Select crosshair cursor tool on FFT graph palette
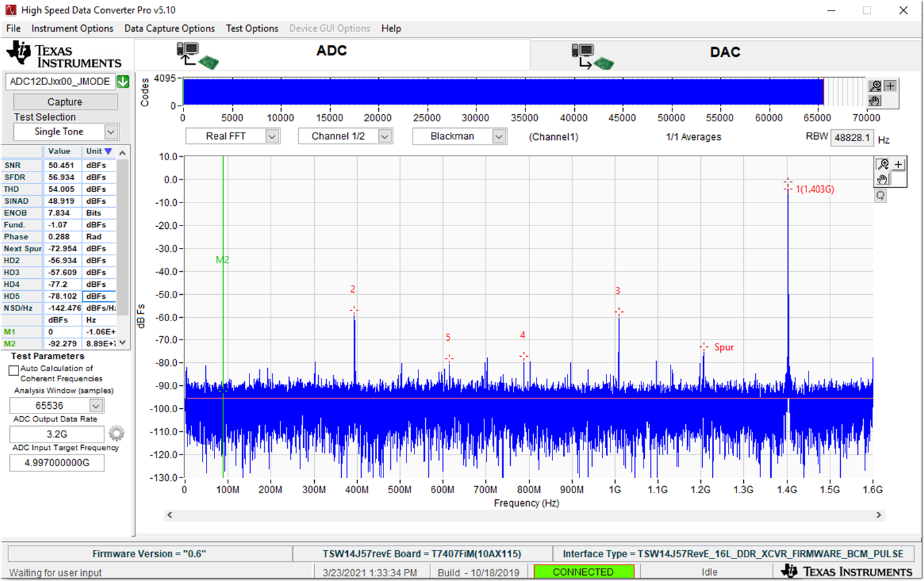This screenshot has height=581, width=924. pos(898,164)
